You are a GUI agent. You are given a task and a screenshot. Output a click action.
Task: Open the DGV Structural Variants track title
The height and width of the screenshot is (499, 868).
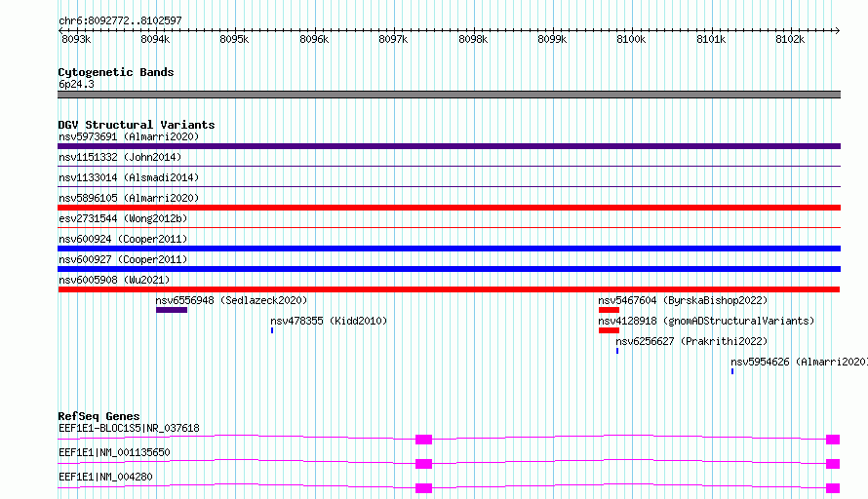(x=137, y=125)
